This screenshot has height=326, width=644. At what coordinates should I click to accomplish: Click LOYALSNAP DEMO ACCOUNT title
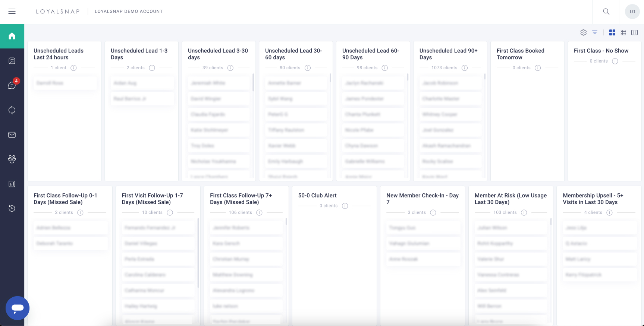pos(129,12)
